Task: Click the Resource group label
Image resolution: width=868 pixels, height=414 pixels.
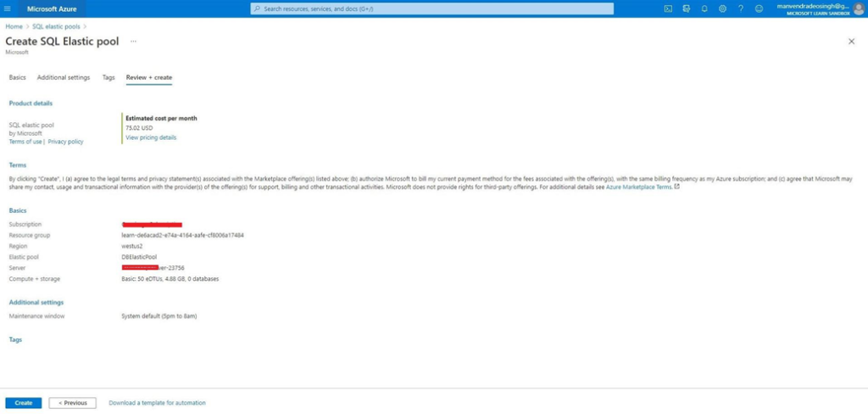Action: point(30,235)
